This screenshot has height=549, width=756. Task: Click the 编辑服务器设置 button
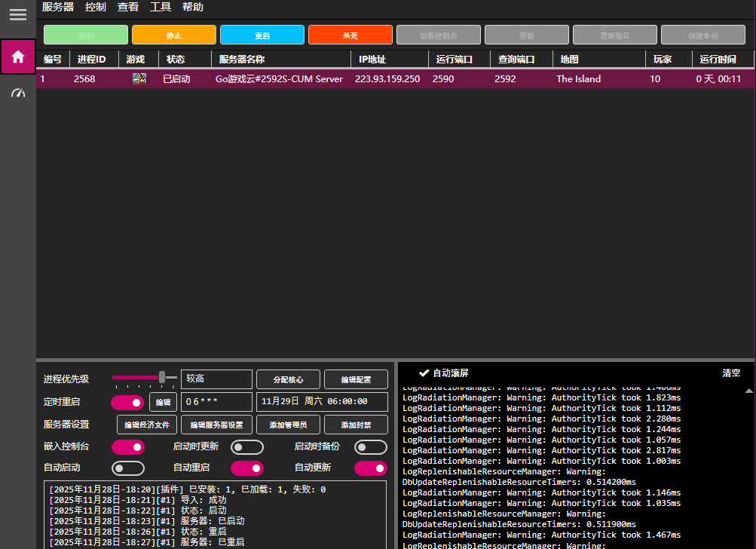216,425
